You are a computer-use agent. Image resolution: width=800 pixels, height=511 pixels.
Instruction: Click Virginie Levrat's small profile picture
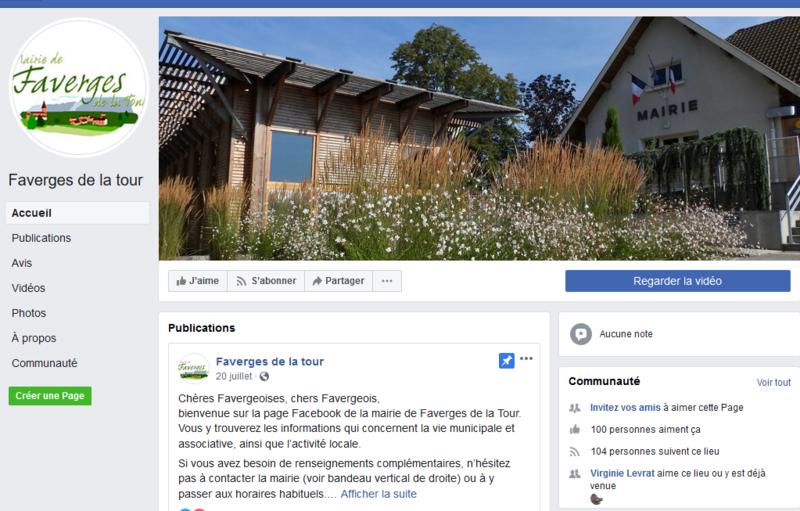pos(596,499)
